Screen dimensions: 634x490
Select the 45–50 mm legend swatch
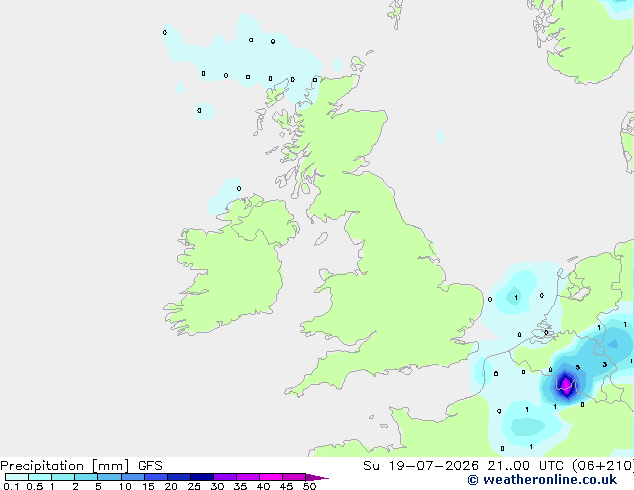294,477
